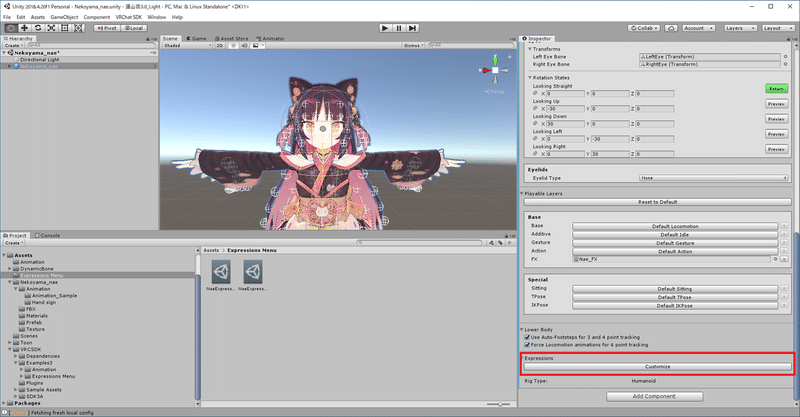
Task: Click the Favorites star icon in Project
Action: point(509,243)
